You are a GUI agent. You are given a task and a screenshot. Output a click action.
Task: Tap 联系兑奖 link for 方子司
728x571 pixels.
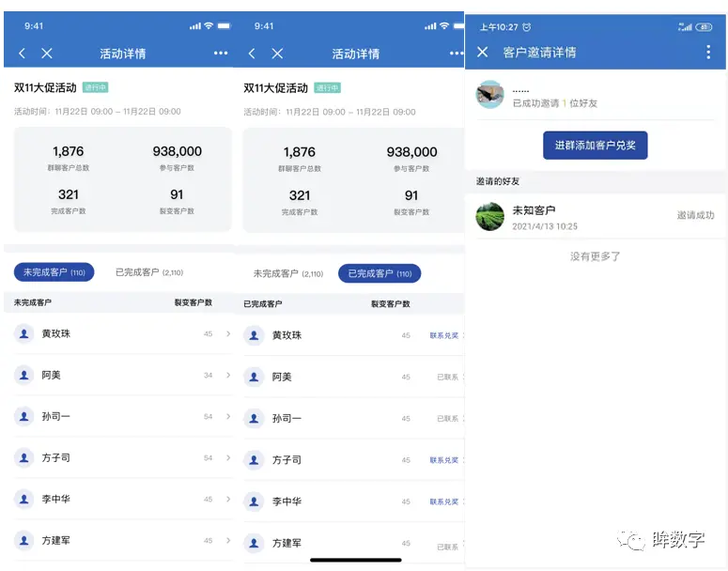pyautogui.click(x=444, y=460)
